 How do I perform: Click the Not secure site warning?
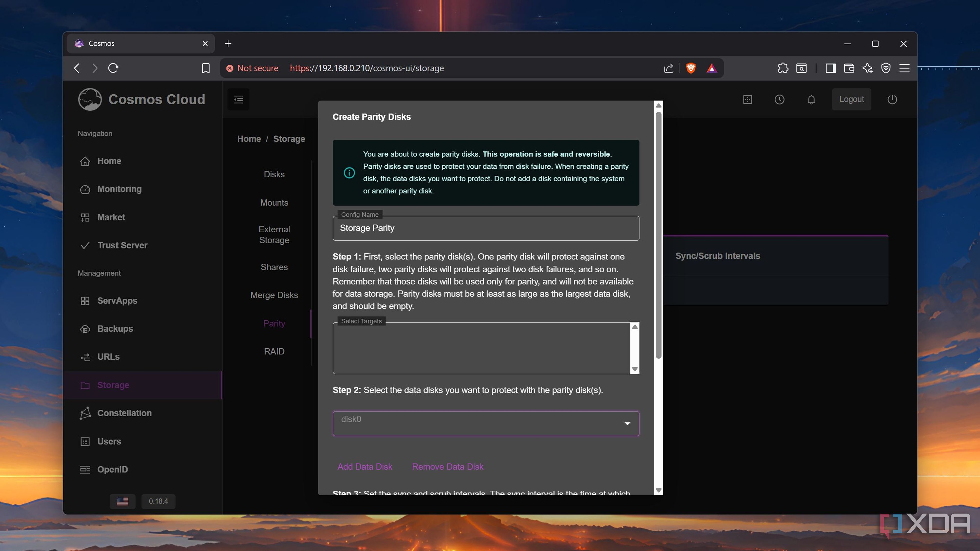pos(252,68)
